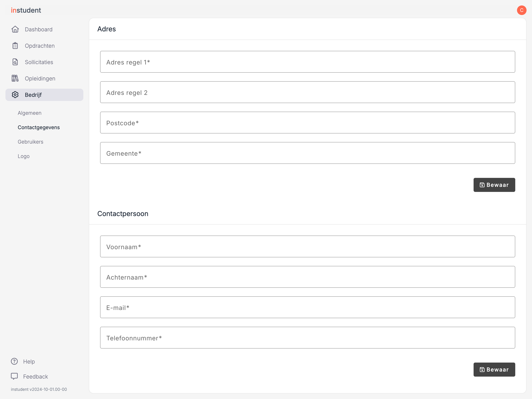
Task: Save the Adres section with Bewaar
Action: [x=494, y=185]
